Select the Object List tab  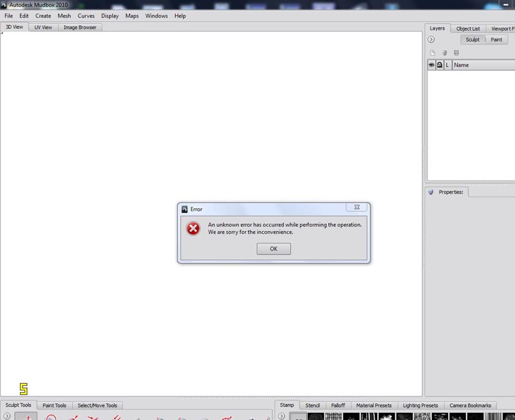click(468, 28)
